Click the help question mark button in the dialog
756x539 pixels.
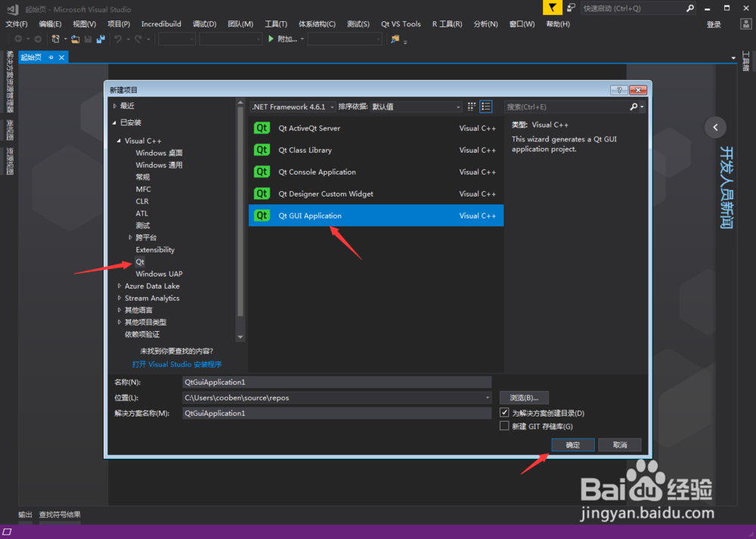pyautogui.click(x=618, y=90)
